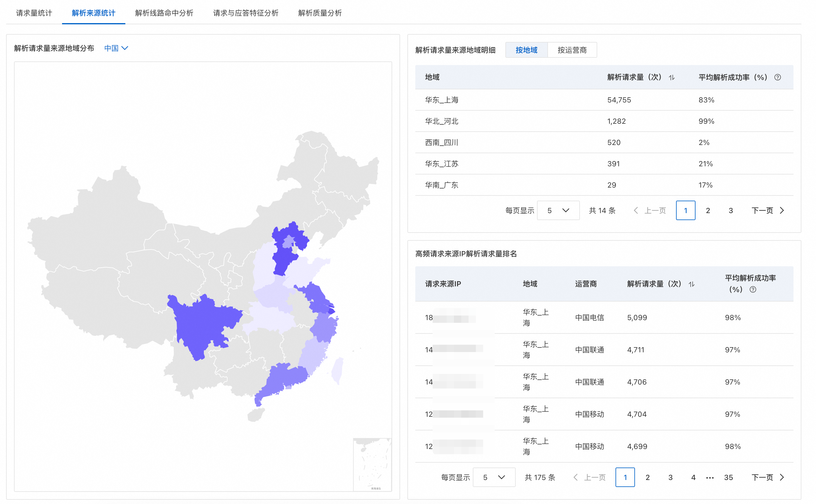Click help icon in IP ranking header
The width and height of the screenshot is (816, 504).
(x=753, y=290)
